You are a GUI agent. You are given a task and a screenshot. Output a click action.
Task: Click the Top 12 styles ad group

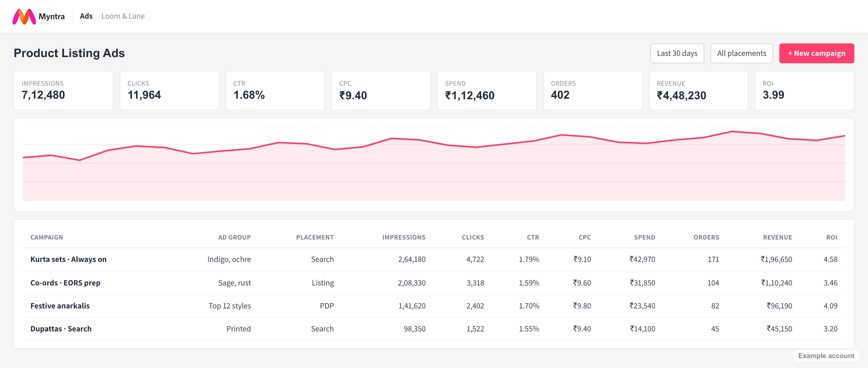click(x=230, y=306)
